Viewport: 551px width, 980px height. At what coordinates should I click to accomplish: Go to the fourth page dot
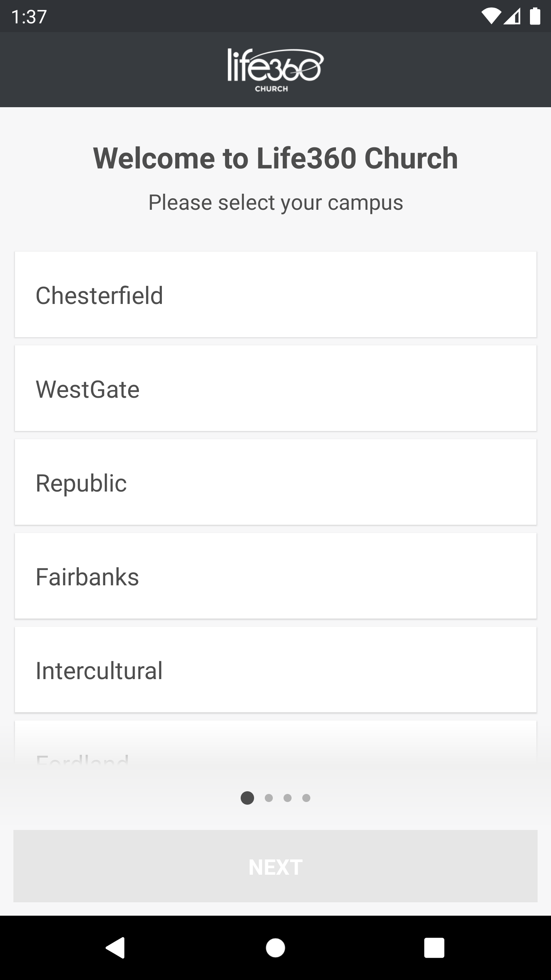[306, 798]
